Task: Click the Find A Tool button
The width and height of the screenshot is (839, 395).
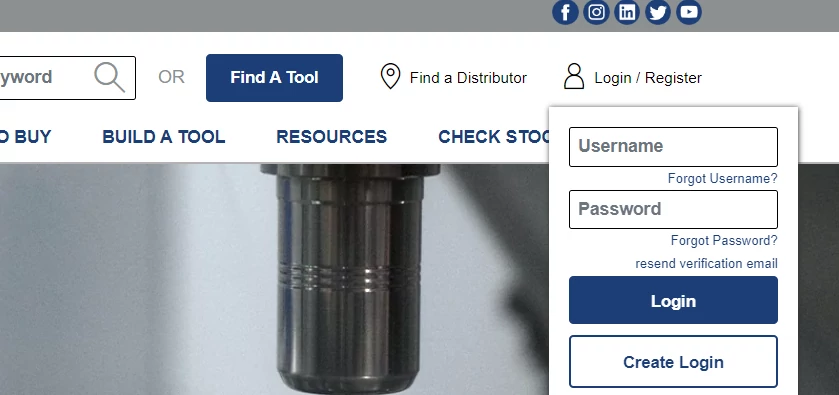Action: (274, 78)
